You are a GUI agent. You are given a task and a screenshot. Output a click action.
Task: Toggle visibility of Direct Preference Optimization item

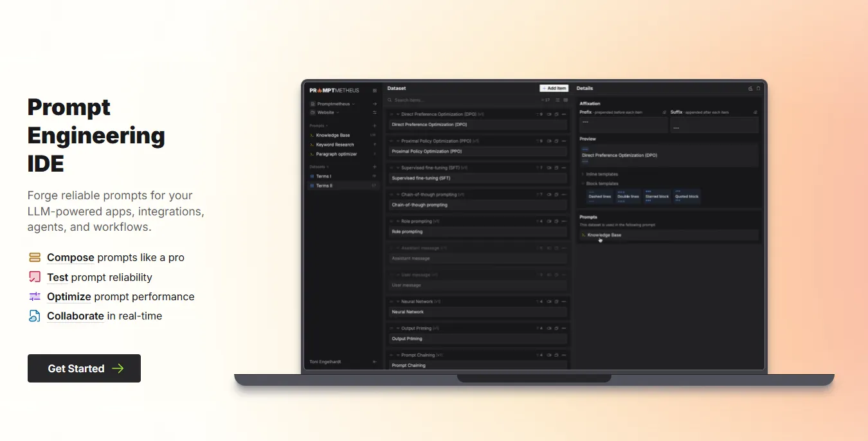pyautogui.click(x=549, y=114)
